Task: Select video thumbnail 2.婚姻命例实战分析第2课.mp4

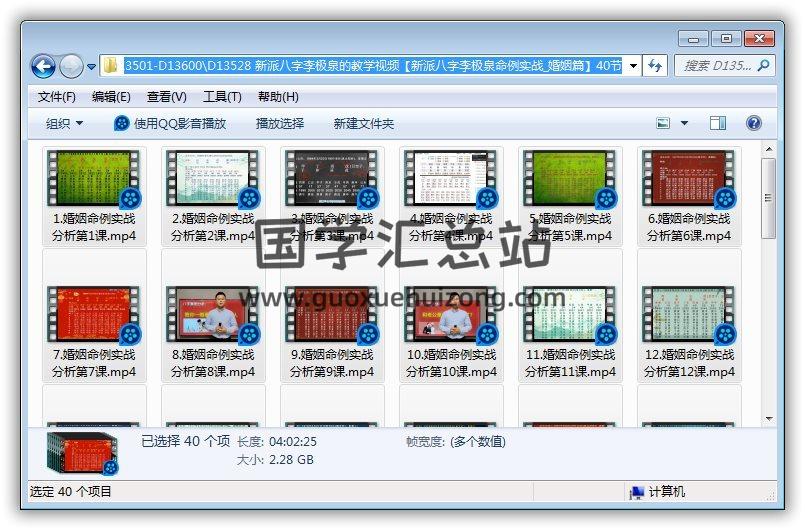Action: (x=212, y=179)
